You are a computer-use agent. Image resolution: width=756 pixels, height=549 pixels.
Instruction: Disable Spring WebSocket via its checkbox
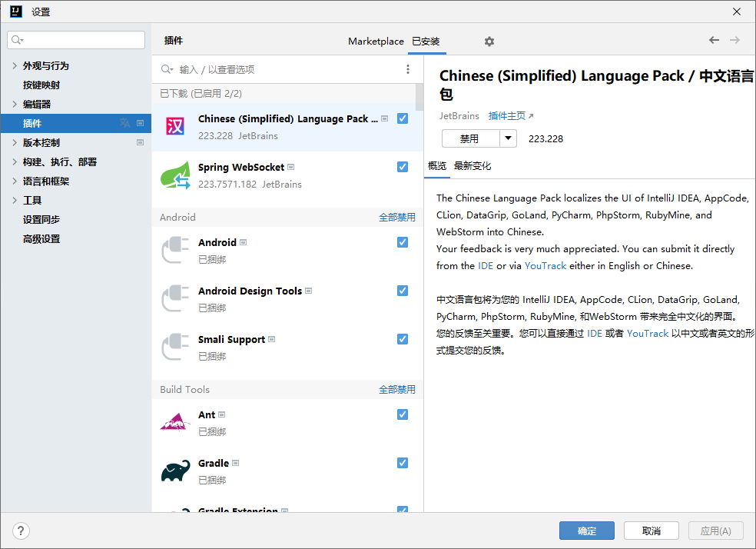[403, 166]
